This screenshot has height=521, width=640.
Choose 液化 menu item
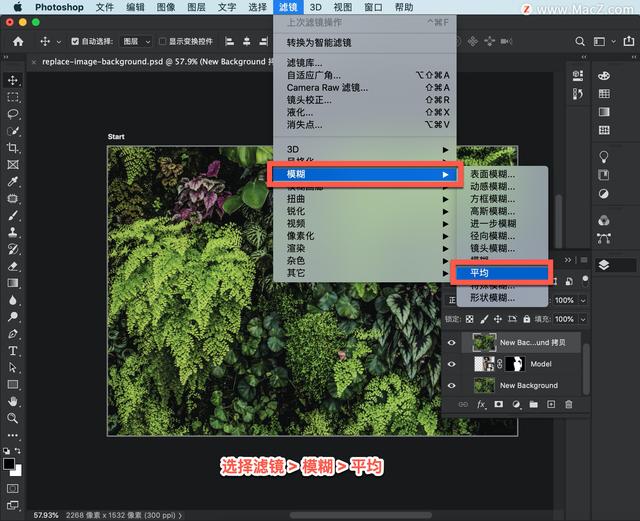pos(364,112)
